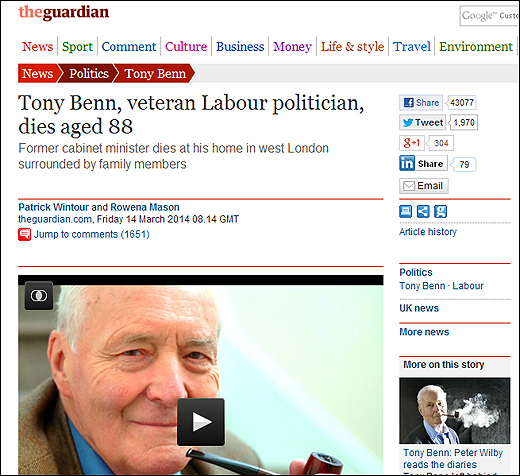
Task: Open the Sport section tab
Action: [77, 46]
